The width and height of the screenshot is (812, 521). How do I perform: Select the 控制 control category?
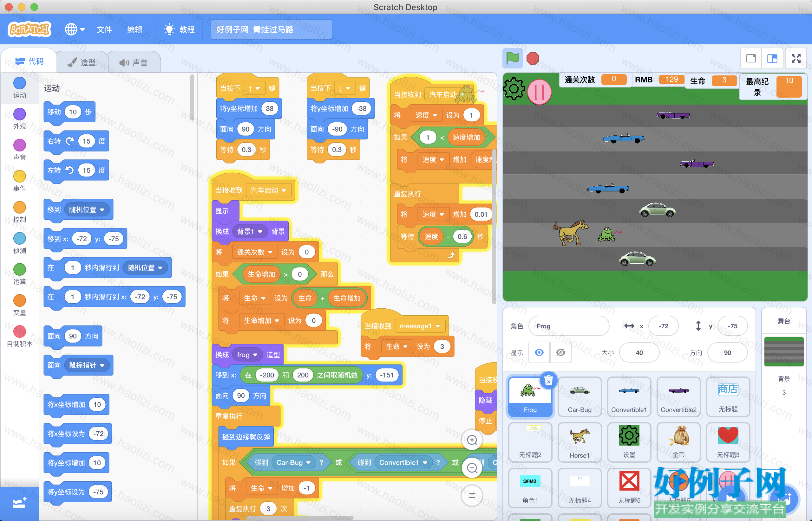click(20, 212)
